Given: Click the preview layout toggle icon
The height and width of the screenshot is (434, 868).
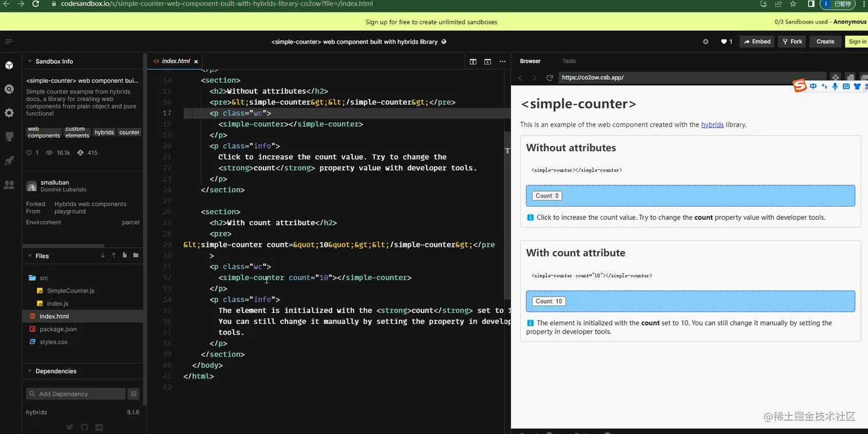Looking at the screenshot, I should point(487,61).
